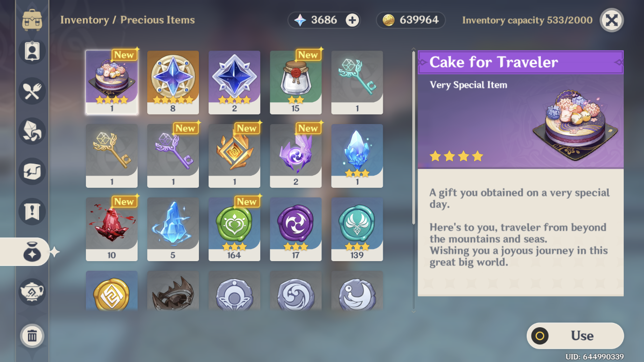Viewport: 644px width, 362px height.
Task: Click the Mora coin balance 639964
Action: [x=411, y=20]
